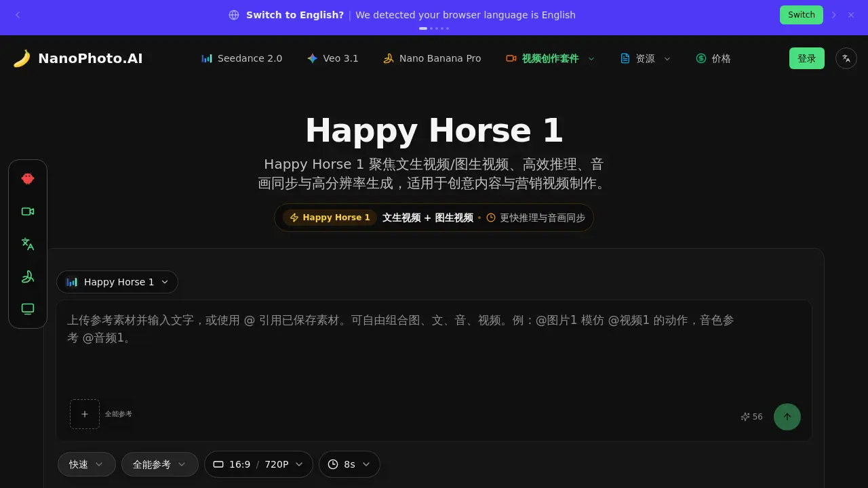Click Switch to English? text
868x488 pixels.
(x=295, y=15)
